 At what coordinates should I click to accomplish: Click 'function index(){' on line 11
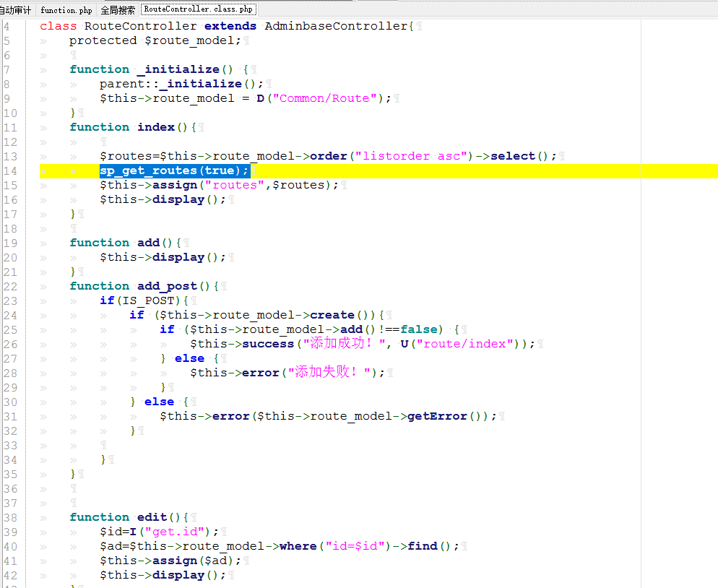pos(133,127)
